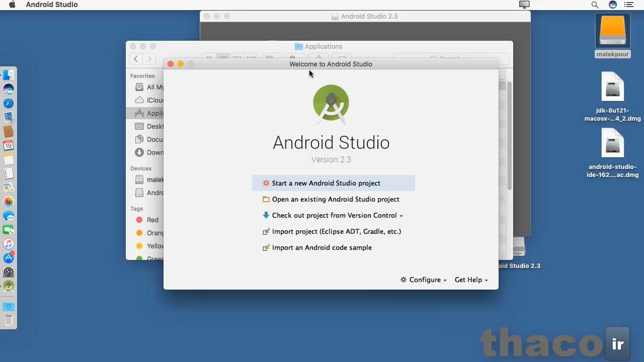Open Contacts from the Dock
The width and height of the screenshot is (644, 362).
9,131
